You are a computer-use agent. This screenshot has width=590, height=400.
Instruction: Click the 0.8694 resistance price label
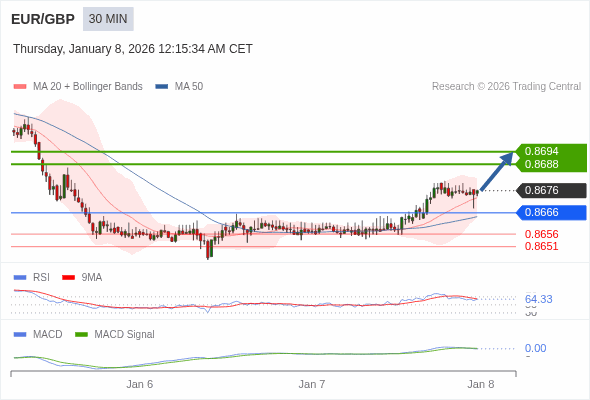tap(541, 151)
